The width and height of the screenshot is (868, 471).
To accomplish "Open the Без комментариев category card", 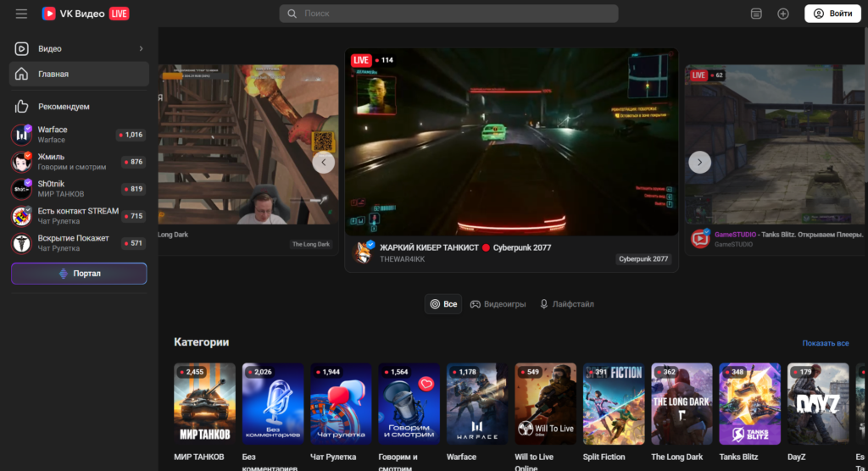I will (273, 404).
